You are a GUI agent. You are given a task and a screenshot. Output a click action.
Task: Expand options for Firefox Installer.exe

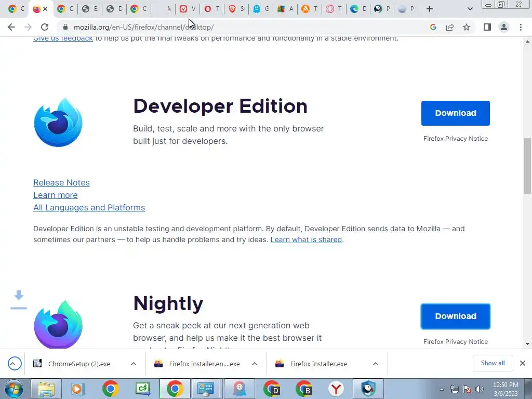click(x=376, y=364)
